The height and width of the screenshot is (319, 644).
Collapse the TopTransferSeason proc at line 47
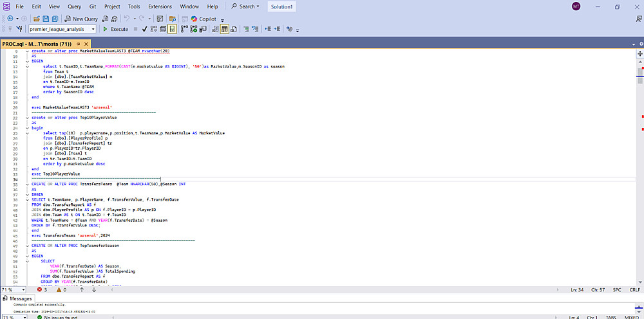pos(27,245)
